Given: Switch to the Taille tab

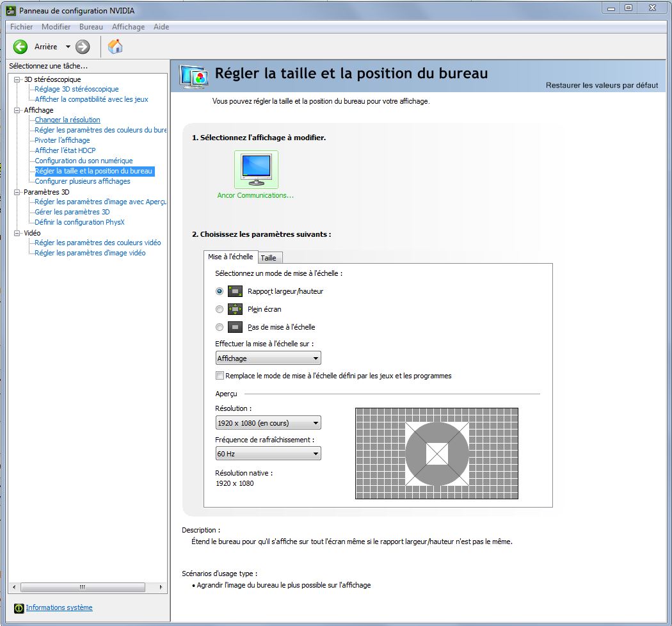Looking at the screenshot, I should pos(269,258).
